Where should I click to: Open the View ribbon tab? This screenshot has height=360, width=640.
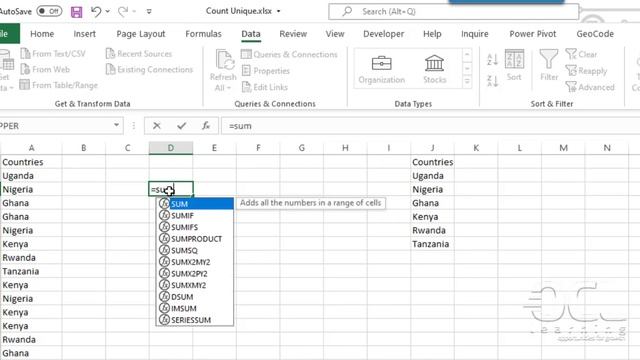pos(335,34)
